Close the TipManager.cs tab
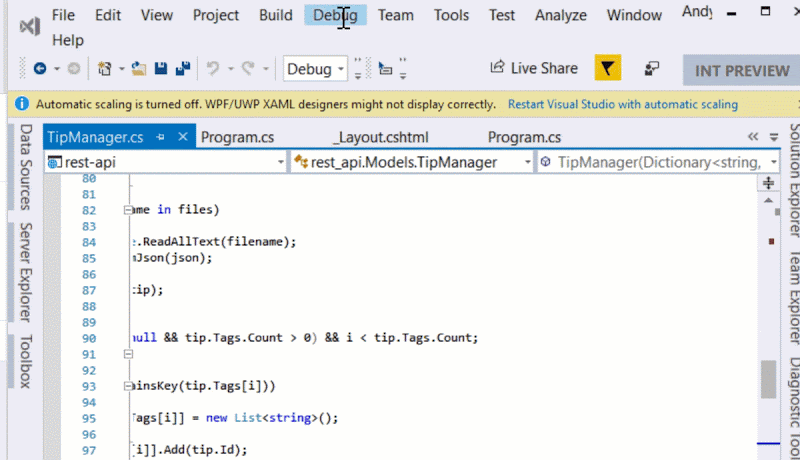Image resolution: width=800 pixels, height=460 pixels. [x=183, y=137]
